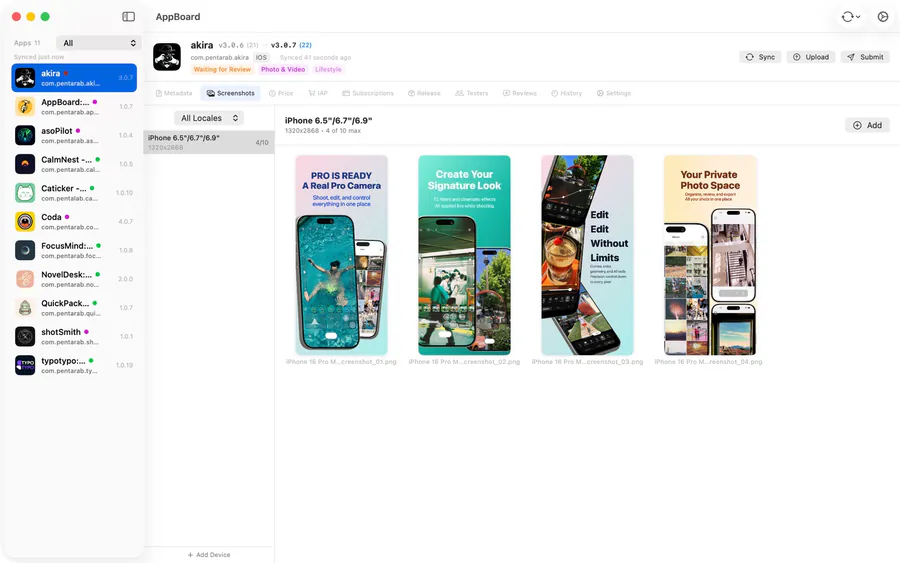The image size is (900, 563).
Task: Go to the Settings tab
Action: pos(614,93)
